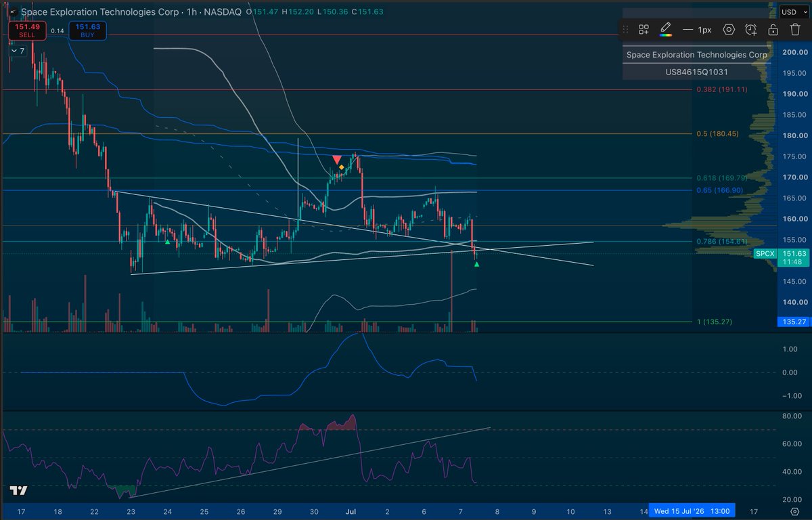Open the drawing templates icon in floating toolbar

point(644,30)
